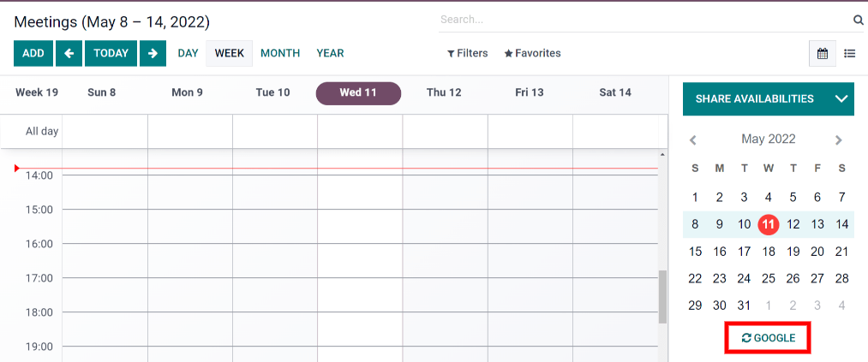Viewport: 868px width, 362px height.
Task: Switch to Day view
Action: pos(188,53)
